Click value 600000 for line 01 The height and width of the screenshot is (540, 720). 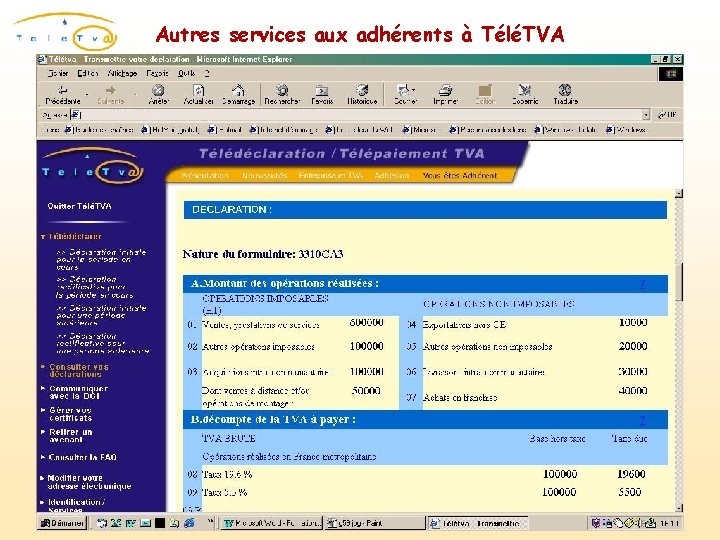pos(366,322)
